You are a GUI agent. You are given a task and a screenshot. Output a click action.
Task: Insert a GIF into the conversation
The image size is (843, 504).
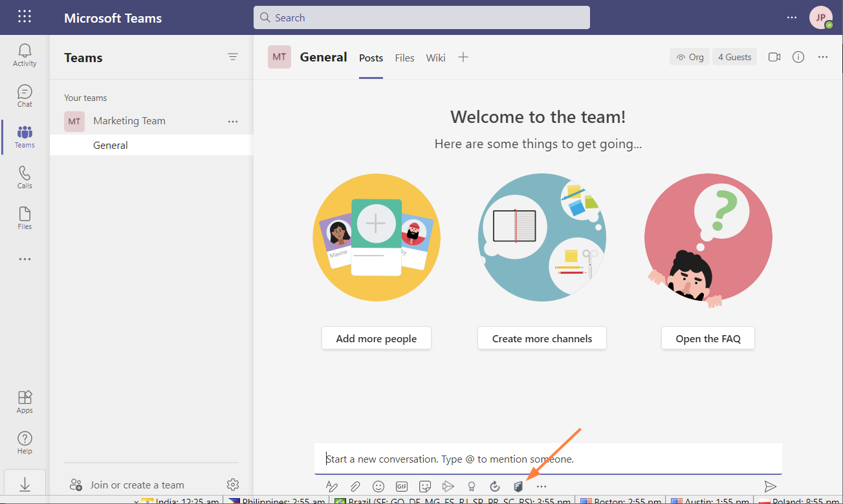click(402, 486)
